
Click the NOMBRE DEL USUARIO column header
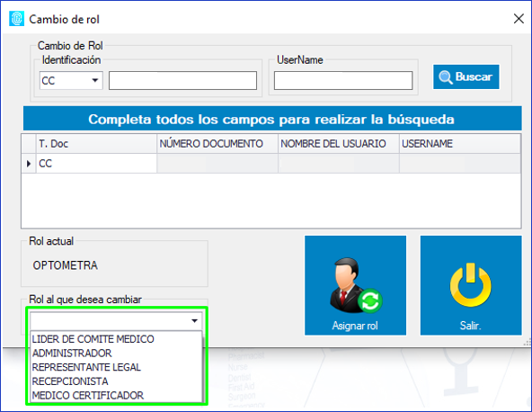339,144
